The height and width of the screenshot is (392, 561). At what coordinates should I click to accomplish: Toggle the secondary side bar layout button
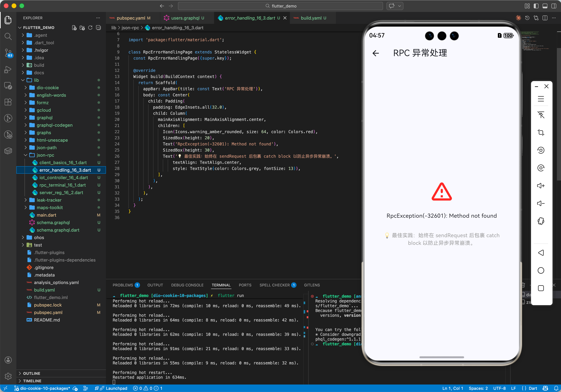click(554, 6)
